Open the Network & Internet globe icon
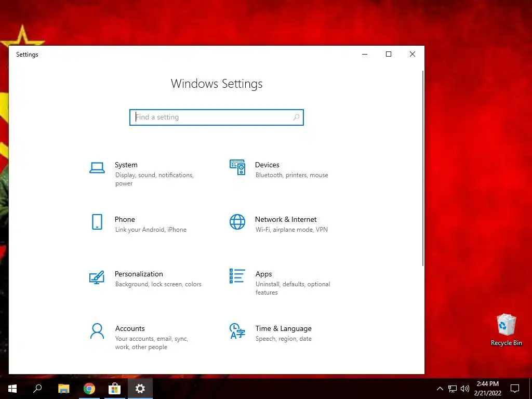 click(237, 222)
